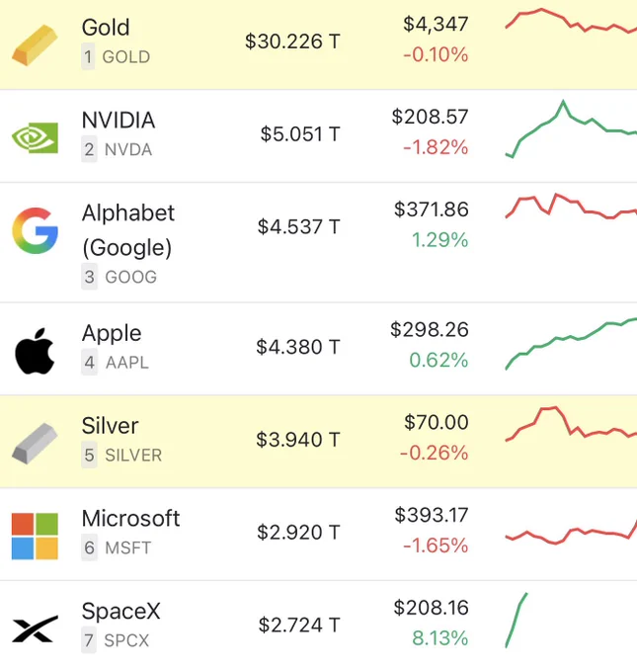Viewport: 637px width, 672px height.
Task: Open the Microsoft name link
Action: [x=130, y=518]
